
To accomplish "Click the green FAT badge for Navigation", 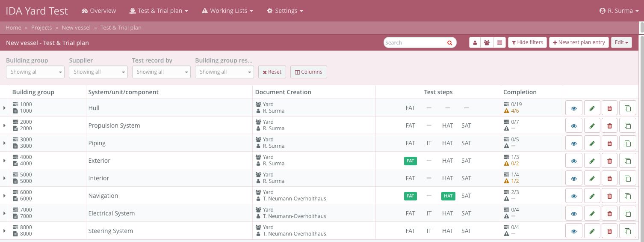I will point(410,196).
